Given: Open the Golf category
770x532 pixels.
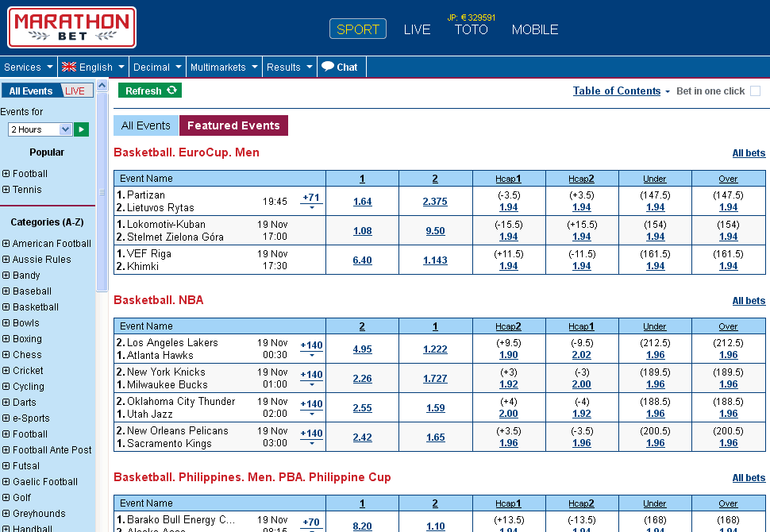Looking at the screenshot, I should click(21, 498).
